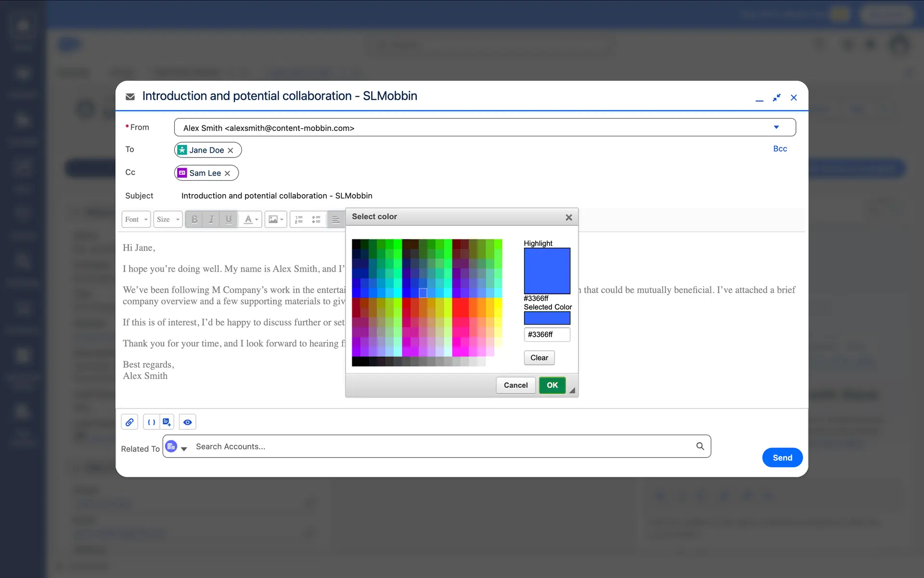Toggle italic formatting
Screen dimensions: 924x578
pos(211,220)
